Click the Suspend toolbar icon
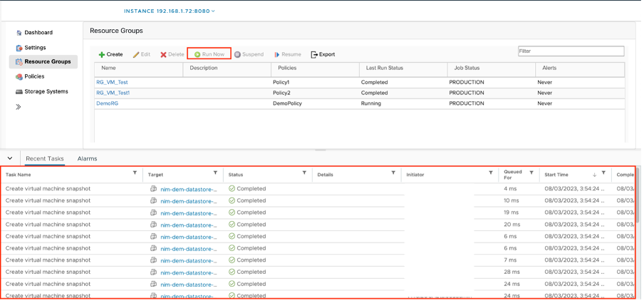This screenshot has height=301, width=644. point(237,54)
